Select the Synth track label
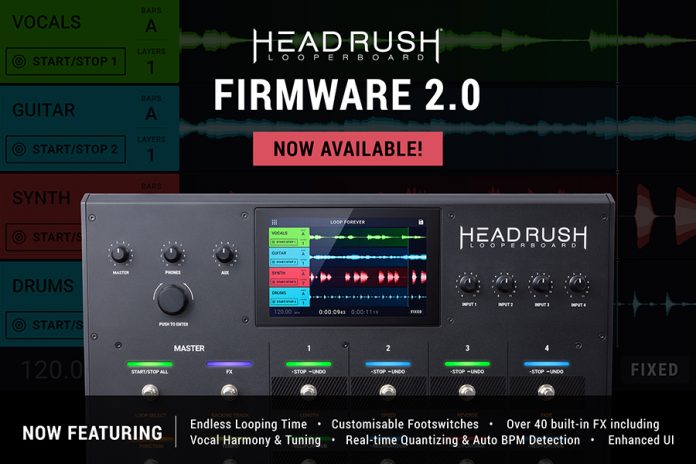The image size is (696, 464). click(41, 198)
